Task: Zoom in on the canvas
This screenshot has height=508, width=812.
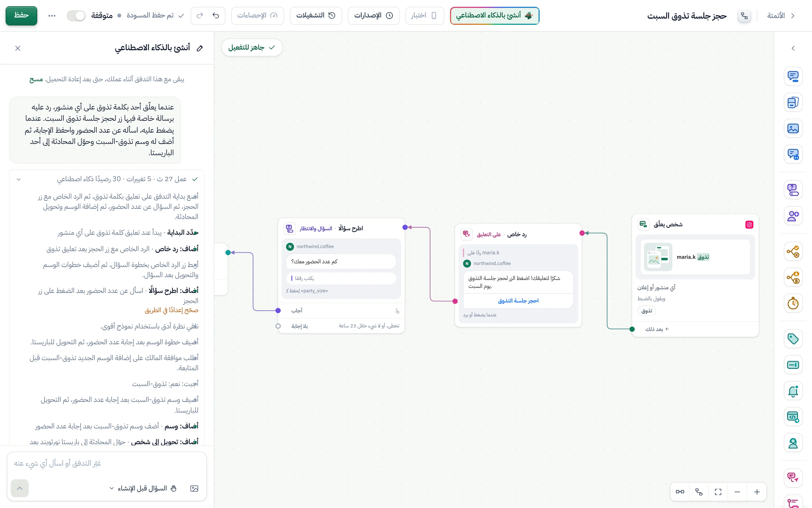Action: coord(757,492)
